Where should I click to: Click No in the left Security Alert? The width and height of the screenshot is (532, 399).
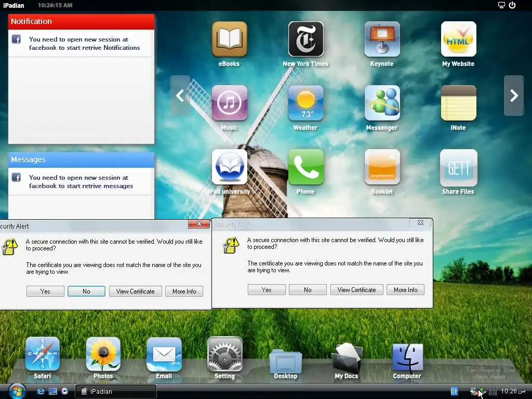point(87,291)
